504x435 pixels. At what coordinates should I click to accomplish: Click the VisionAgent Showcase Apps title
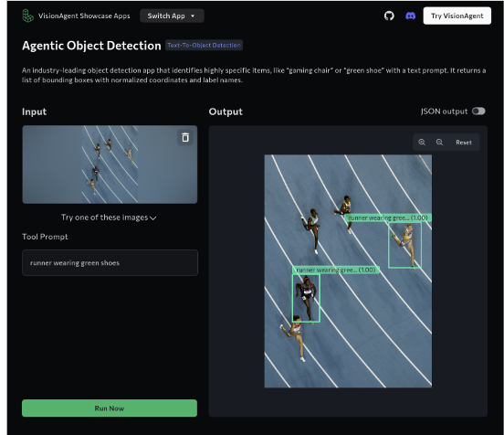[84, 16]
